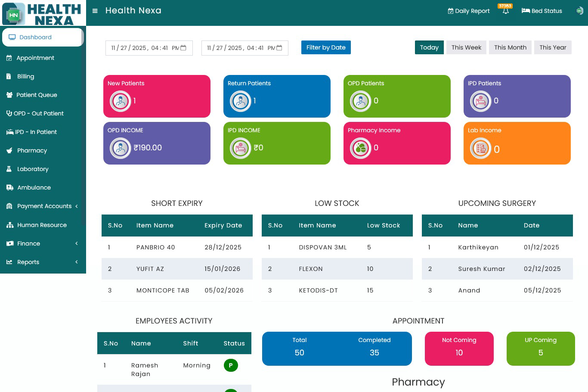
Task: Select the Pharmacy icon in the sidebar
Action: pyautogui.click(x=9, y=150)
